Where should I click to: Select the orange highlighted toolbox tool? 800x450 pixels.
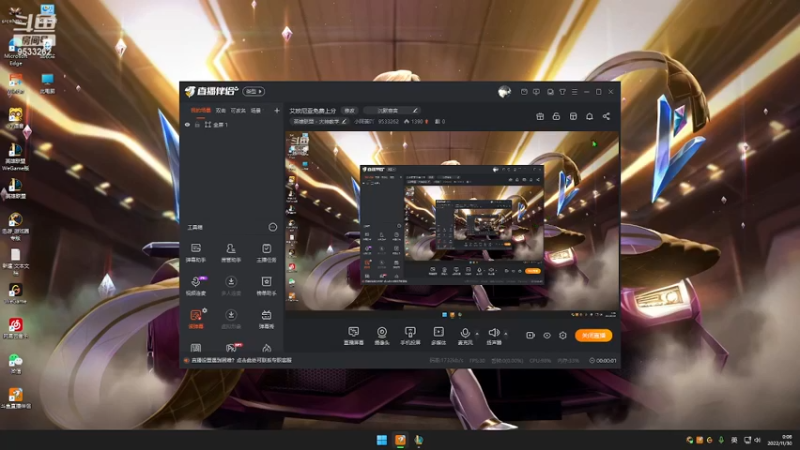(196, 319)
